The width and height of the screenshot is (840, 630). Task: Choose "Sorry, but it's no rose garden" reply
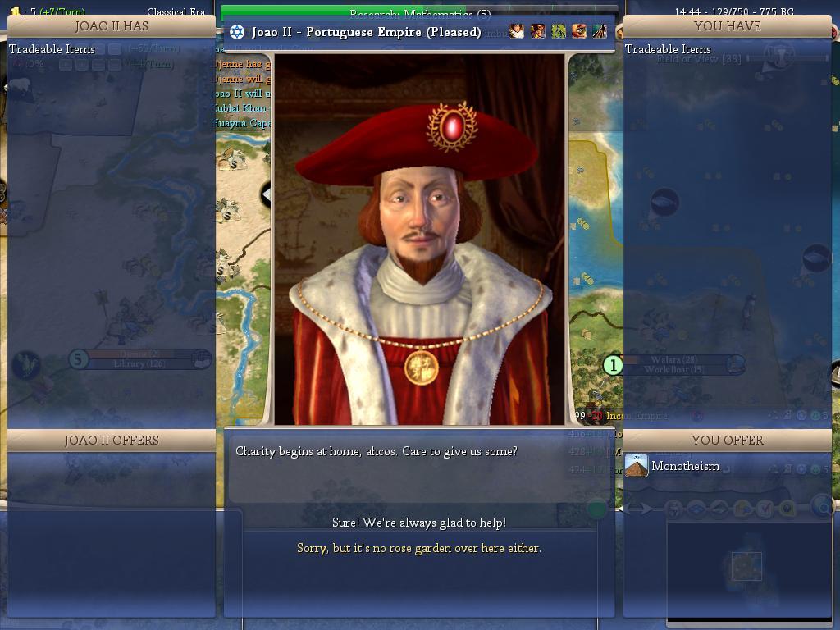[419, 548]
